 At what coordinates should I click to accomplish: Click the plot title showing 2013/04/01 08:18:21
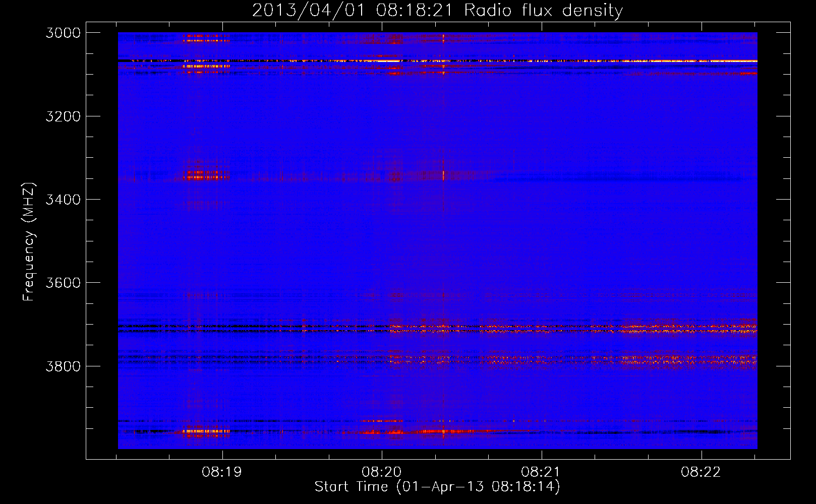click(x=437, y=11)
